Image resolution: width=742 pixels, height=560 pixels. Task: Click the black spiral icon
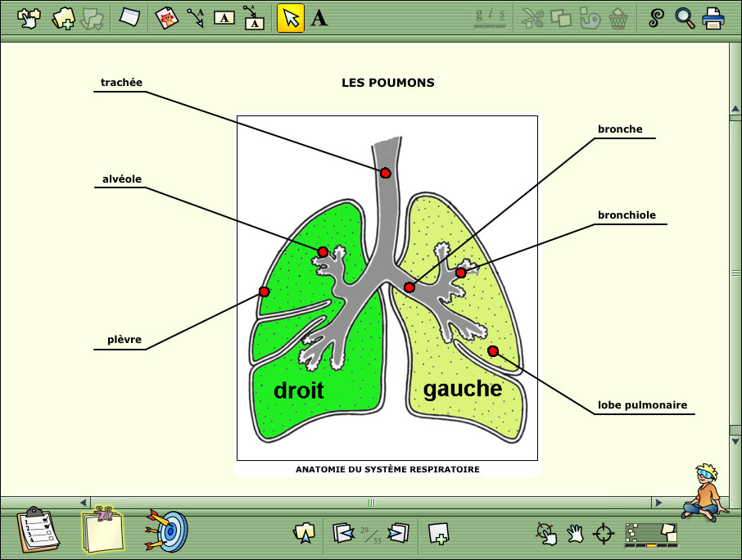click(x=656, y=18)
